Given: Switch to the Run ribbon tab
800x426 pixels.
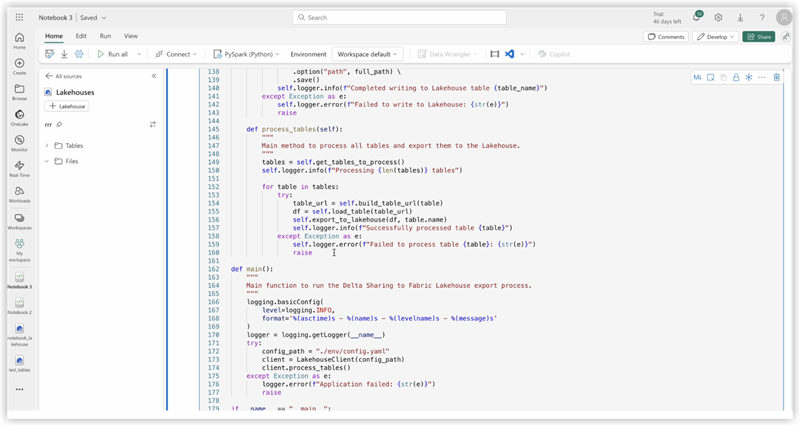Looking at the screenshot, I should pyautogui.click(x=105, y=36).
